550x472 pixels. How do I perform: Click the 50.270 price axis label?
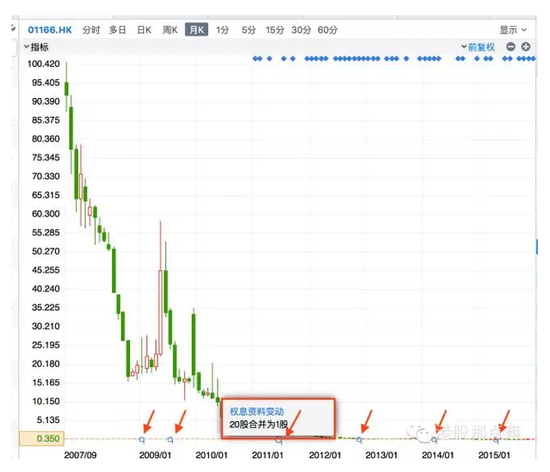46,251
